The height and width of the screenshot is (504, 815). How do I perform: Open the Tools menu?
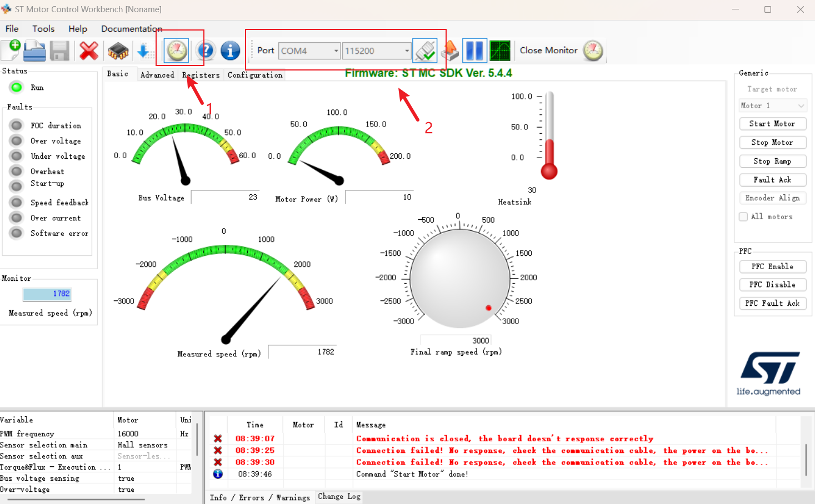[43, 29]
